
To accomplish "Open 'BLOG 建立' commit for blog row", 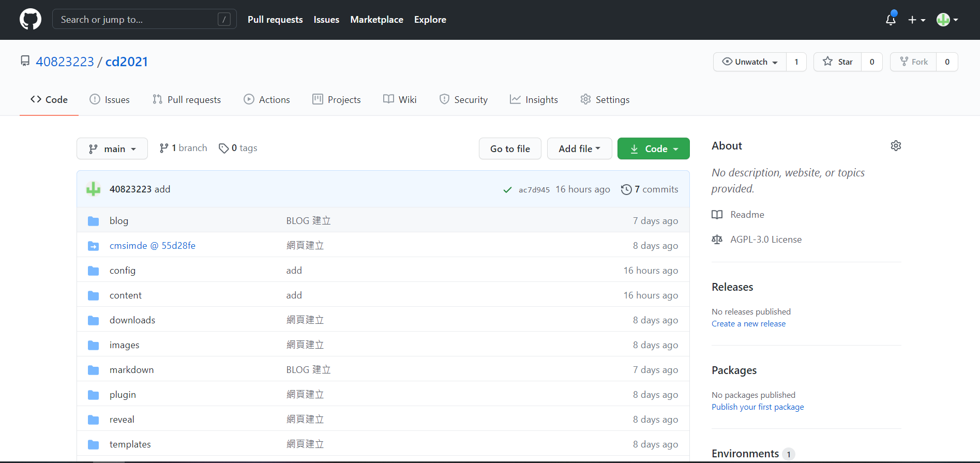I will [x=309, y=221].
